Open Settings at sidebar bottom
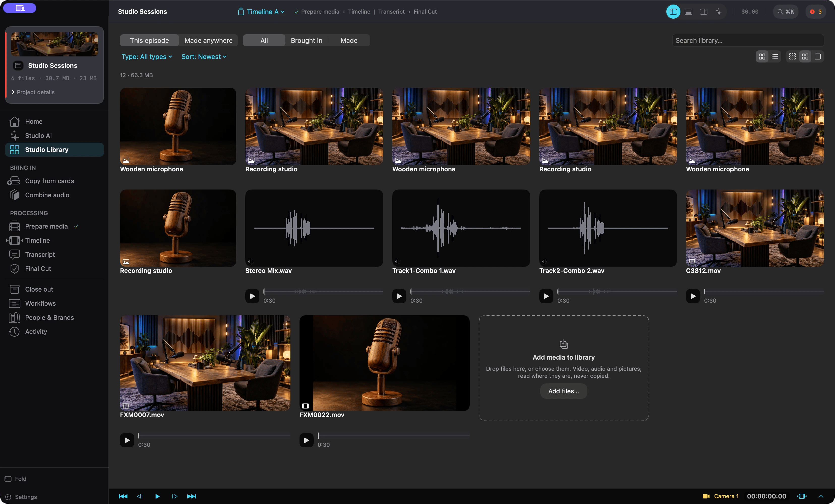The height and width of the screenshot is (504, 835). coord(21,497)
